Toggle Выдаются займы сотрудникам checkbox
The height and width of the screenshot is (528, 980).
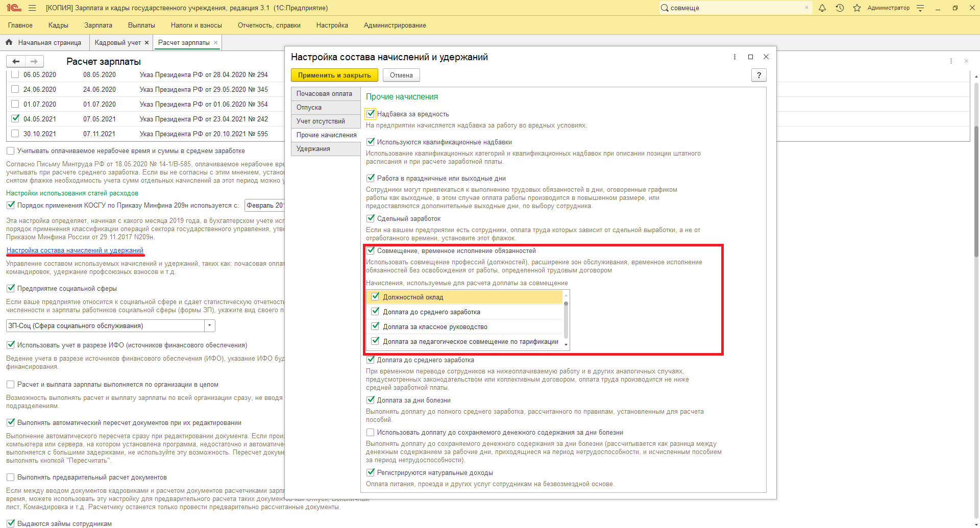tap(10, 523)
